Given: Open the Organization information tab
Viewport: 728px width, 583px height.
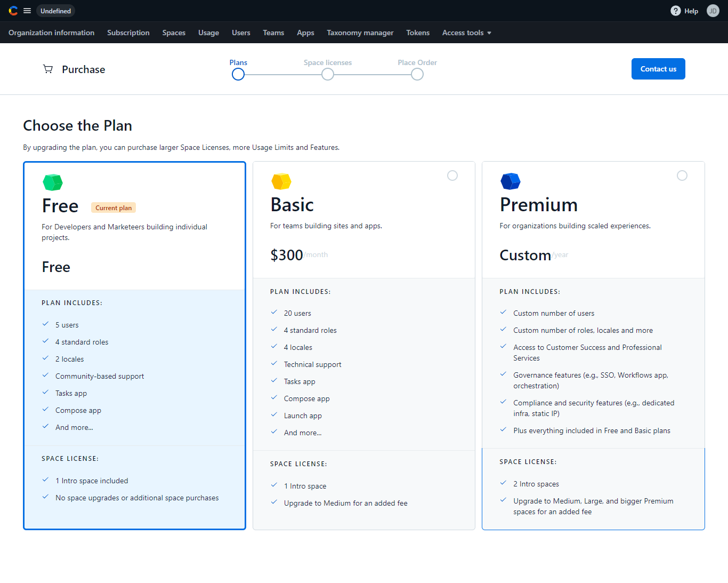Looking at the screenshot, I should pyautogui.click(x=51, y=33).
